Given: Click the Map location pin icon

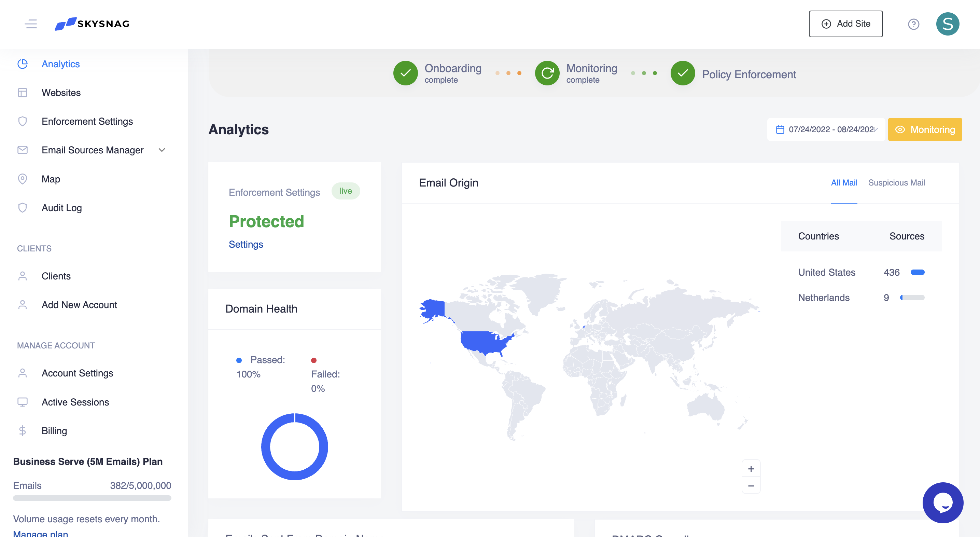Looking at the screenshot, I should click(23, 179).
